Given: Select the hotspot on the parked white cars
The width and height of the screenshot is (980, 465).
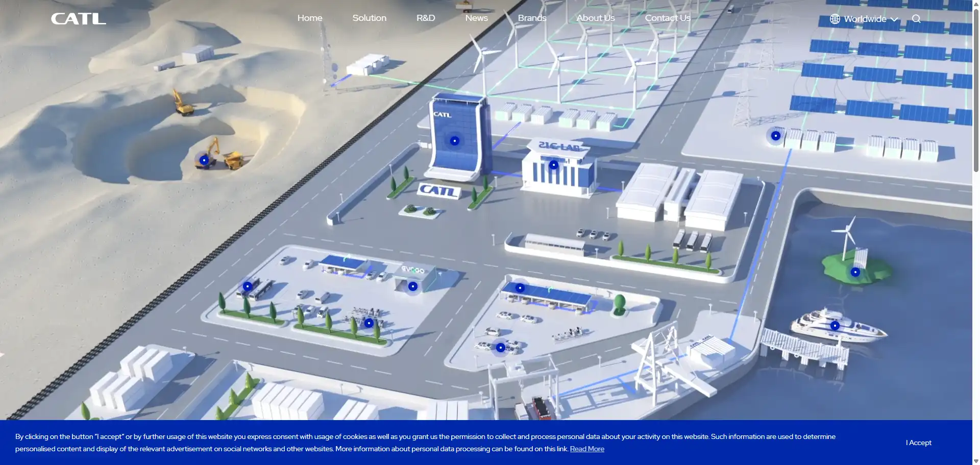Looking at the screenshot, I should click(x=501, y=348).
